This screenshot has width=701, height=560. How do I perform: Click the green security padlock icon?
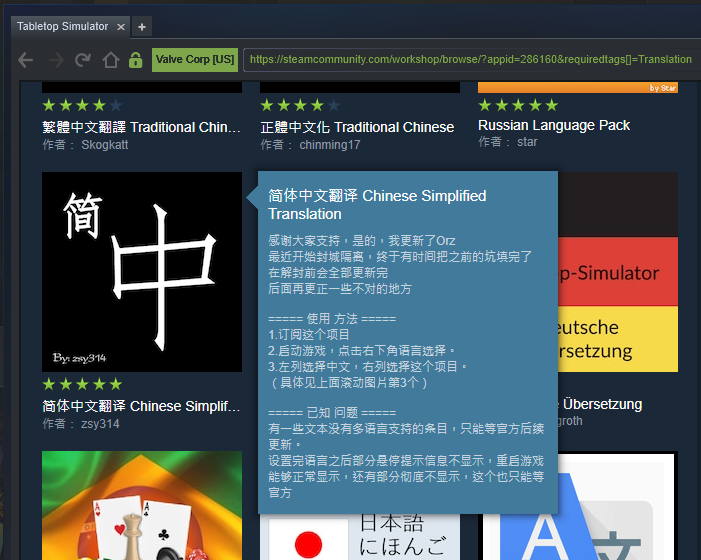[x=135, y=60]
